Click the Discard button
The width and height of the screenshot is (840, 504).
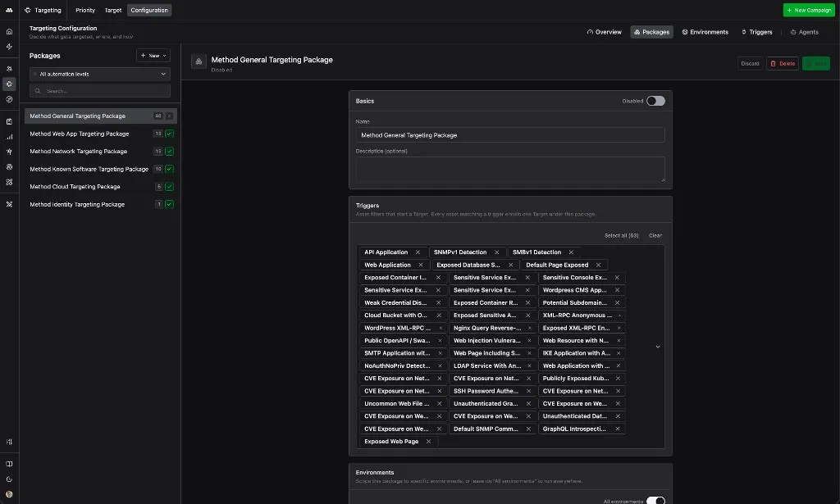click(x=750, y=64)
